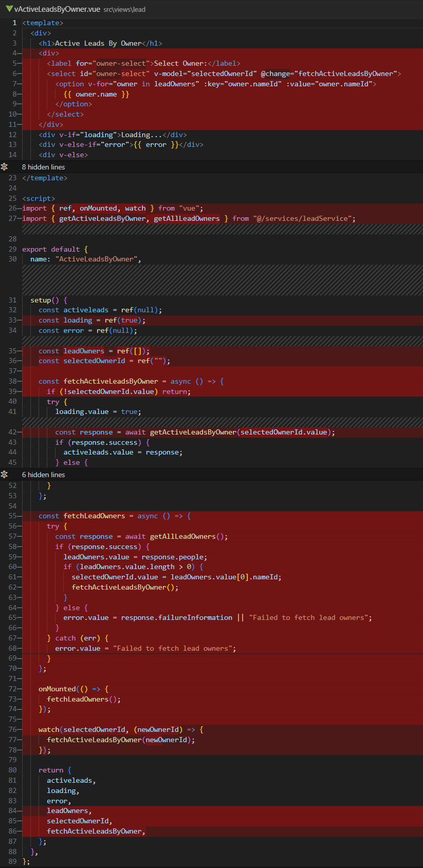Click the src\views\lead file path
The width and height of the screenshot is (423, 868).
(124, 10)
